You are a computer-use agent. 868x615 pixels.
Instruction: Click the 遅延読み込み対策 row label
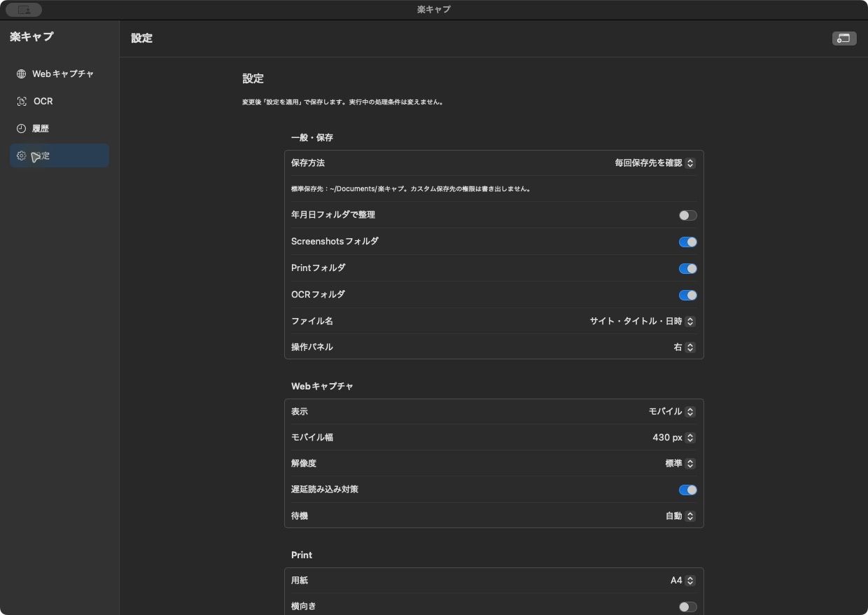tap(325, 490)
